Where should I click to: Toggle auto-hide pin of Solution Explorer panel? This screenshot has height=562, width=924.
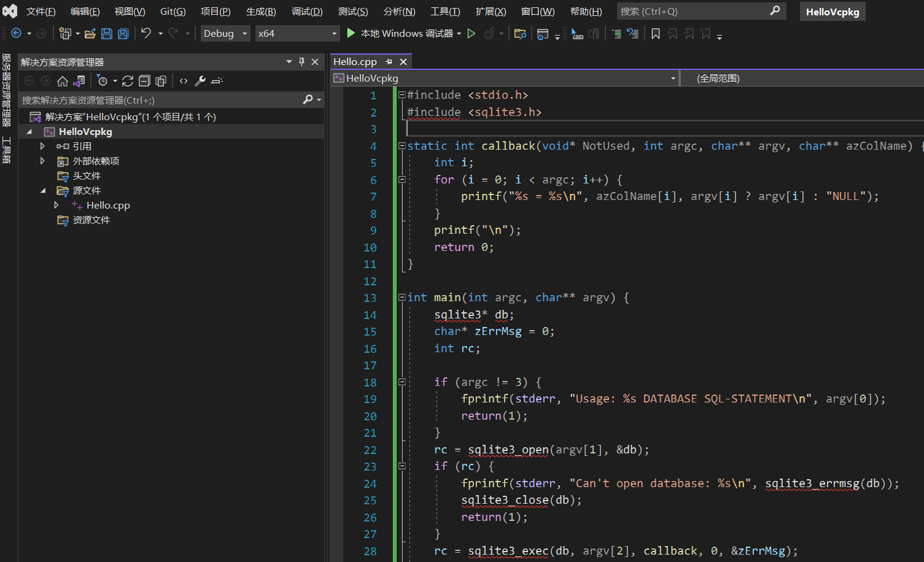coord(301,62)
